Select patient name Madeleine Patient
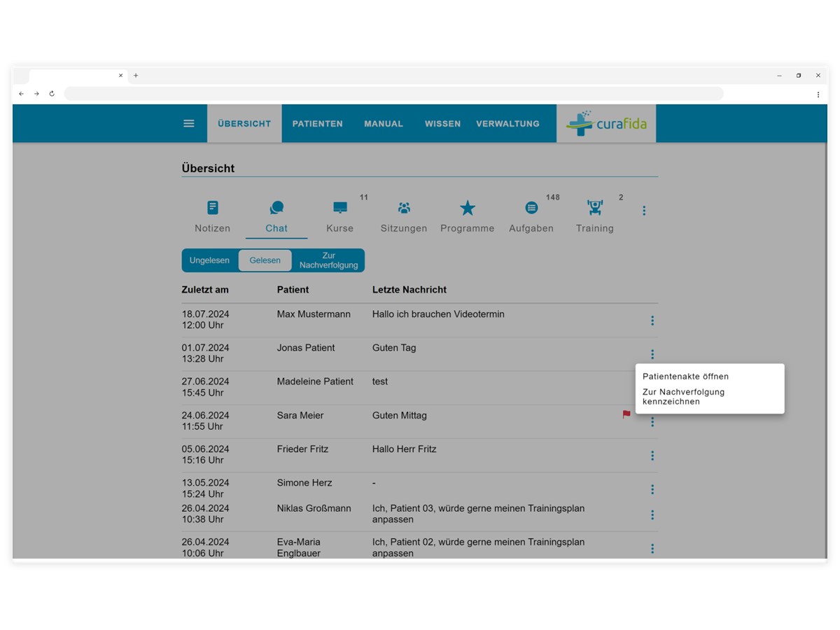The image size is (840, 630). [x=315, y=381]
